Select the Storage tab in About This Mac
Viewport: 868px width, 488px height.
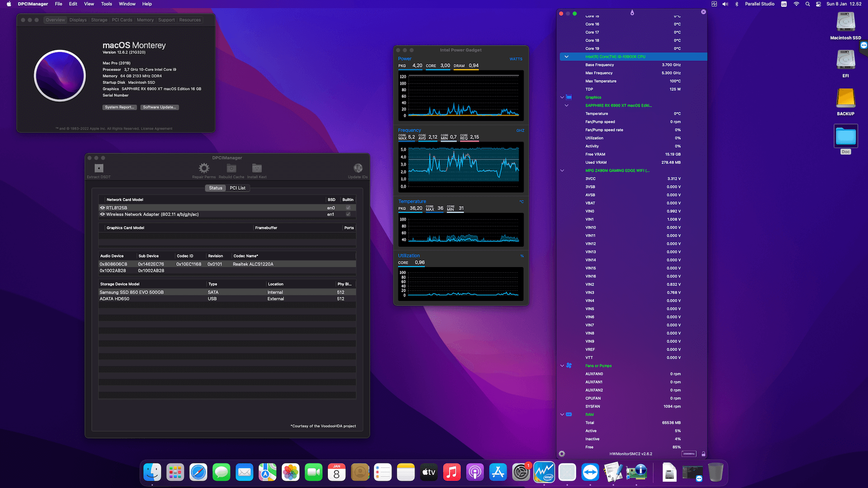[99, 20]
